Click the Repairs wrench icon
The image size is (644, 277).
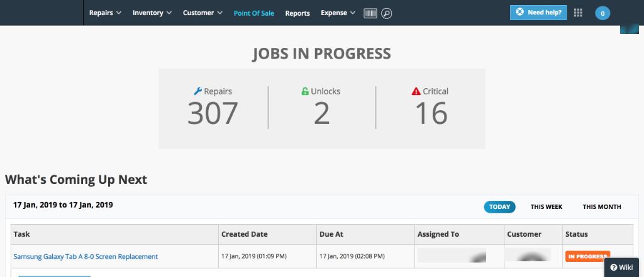[x=197, y=91]
